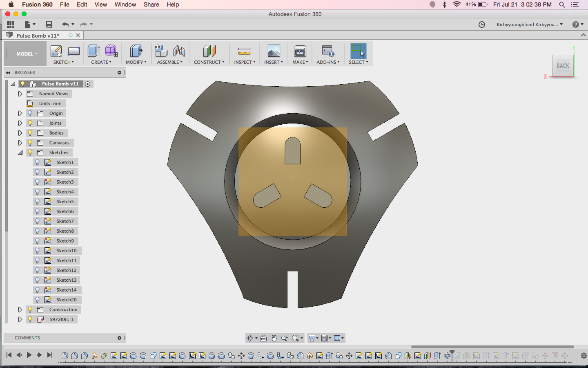Hide the Bodies folder via bulb
This screenshot has height=368, width=588.
tap(30, 133)
